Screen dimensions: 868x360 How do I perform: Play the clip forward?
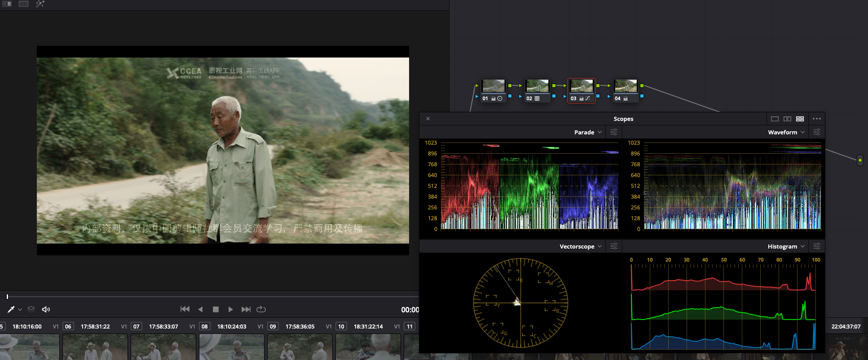pyautogui.click(x=230, y=309)
